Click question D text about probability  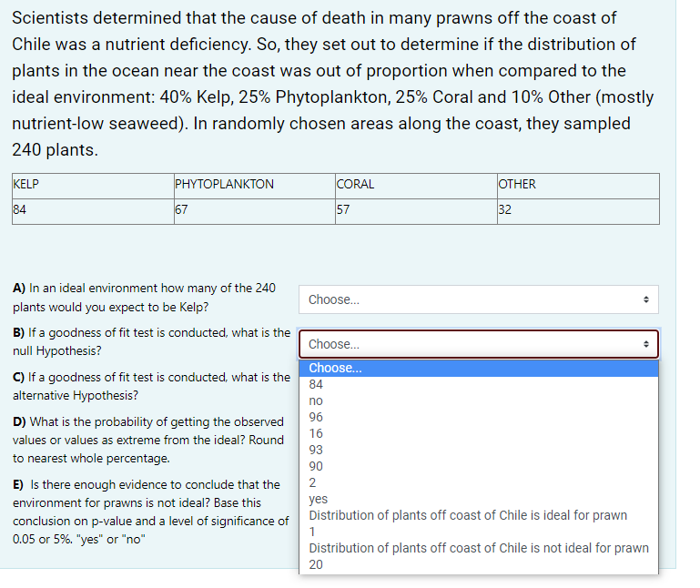(x=148, y=440)
